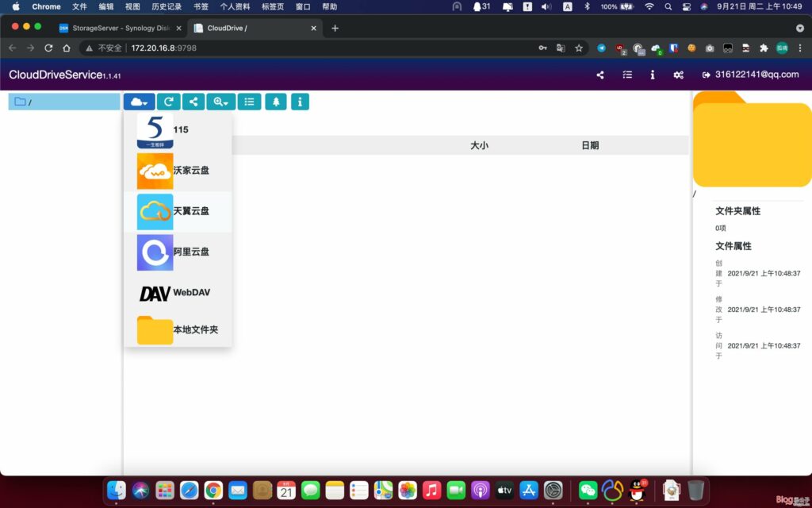The image size is (812, 508).
Task: Select 沃家云盘 from the cloud menu
Action: (x=178, y=171)
